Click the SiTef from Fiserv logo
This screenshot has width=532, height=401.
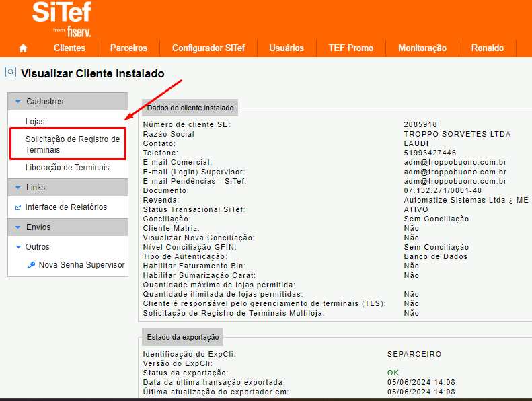(62, 19)
